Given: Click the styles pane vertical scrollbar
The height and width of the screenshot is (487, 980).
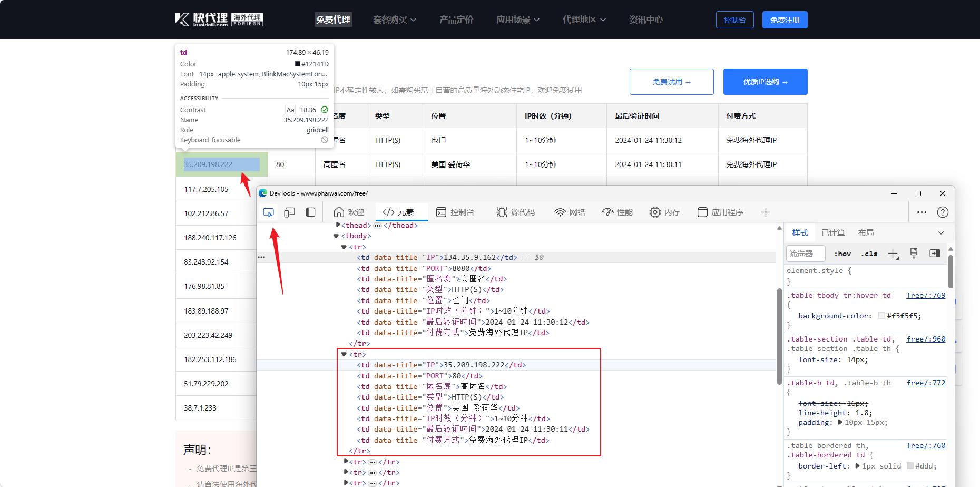Looking at the screenshot, I should pos(950,271).
